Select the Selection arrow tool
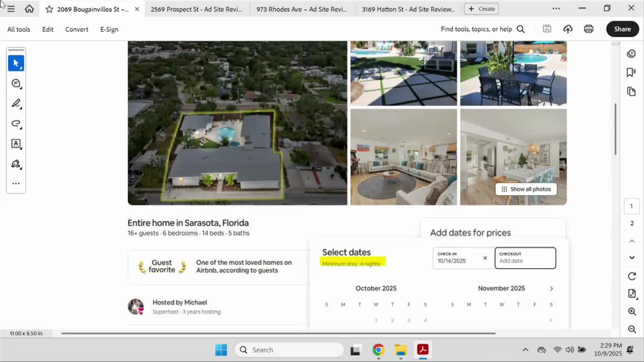This screenshot has width=644, height=362. pyautogui.click(x=16, y=63)
